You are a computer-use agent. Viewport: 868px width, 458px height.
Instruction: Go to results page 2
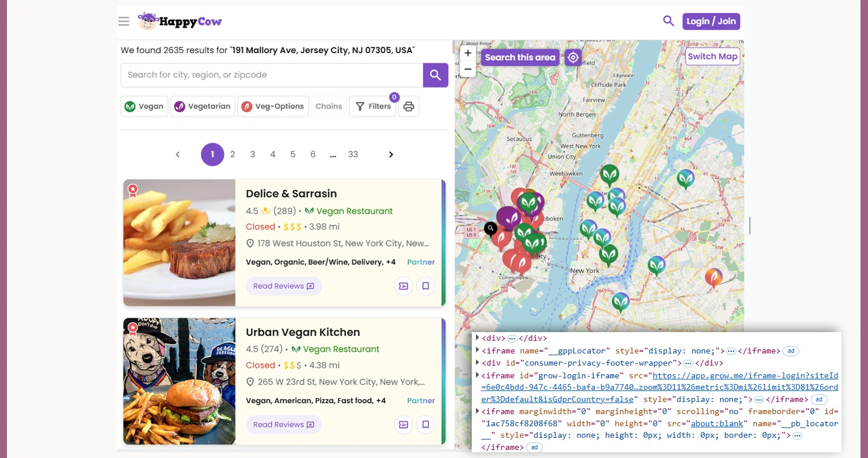(x=233, y=154)
